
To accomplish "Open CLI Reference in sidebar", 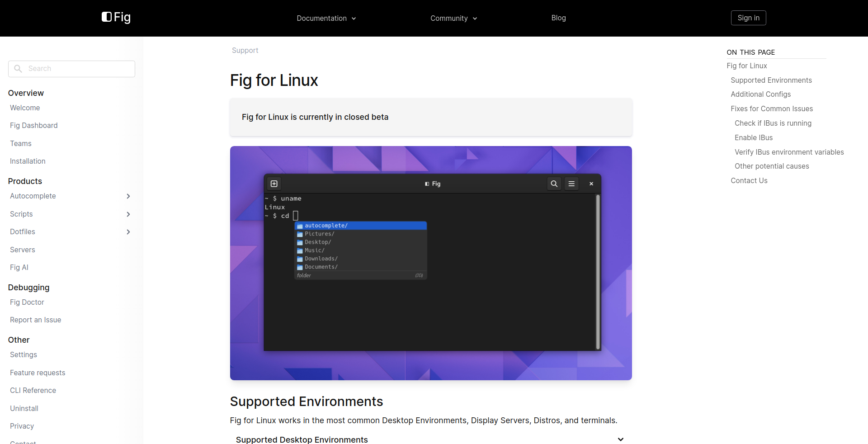I will [33, 390].
